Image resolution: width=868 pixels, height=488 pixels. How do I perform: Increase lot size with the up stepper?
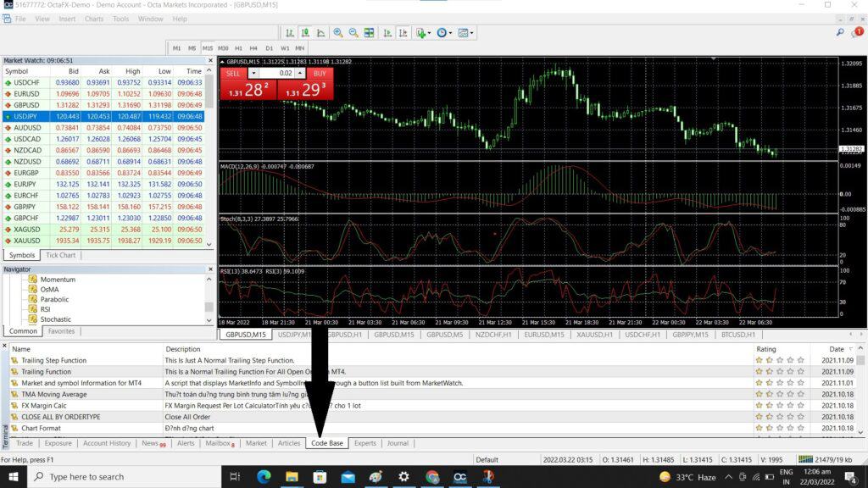click(x=299, y=73)
